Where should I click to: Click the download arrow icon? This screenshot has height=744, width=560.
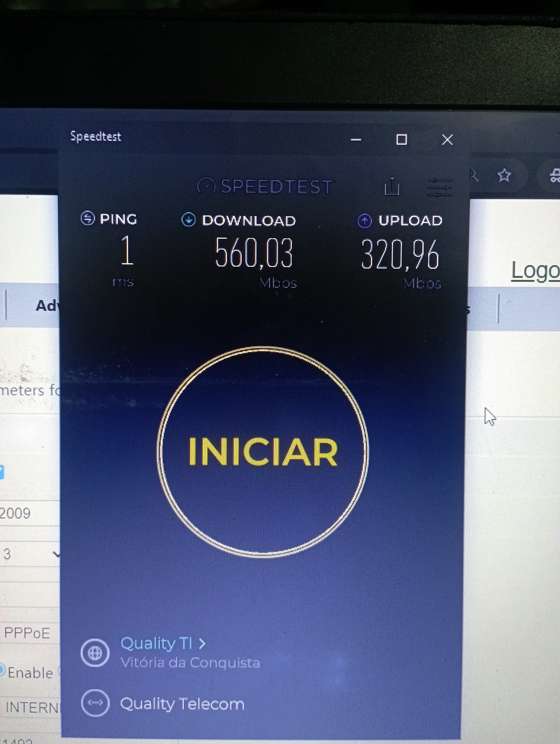tap(188, 219)
